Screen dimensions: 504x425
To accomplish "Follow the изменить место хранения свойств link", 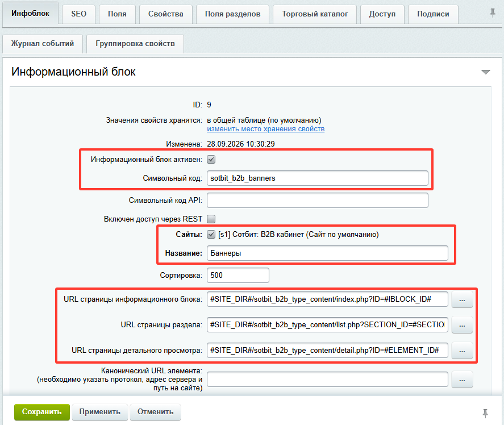I will point(265,129).
